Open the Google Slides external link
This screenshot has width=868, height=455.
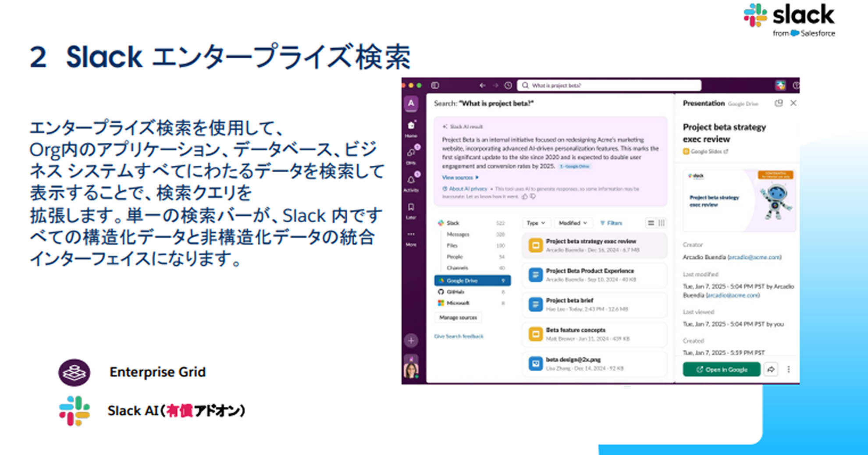[705, 152]
